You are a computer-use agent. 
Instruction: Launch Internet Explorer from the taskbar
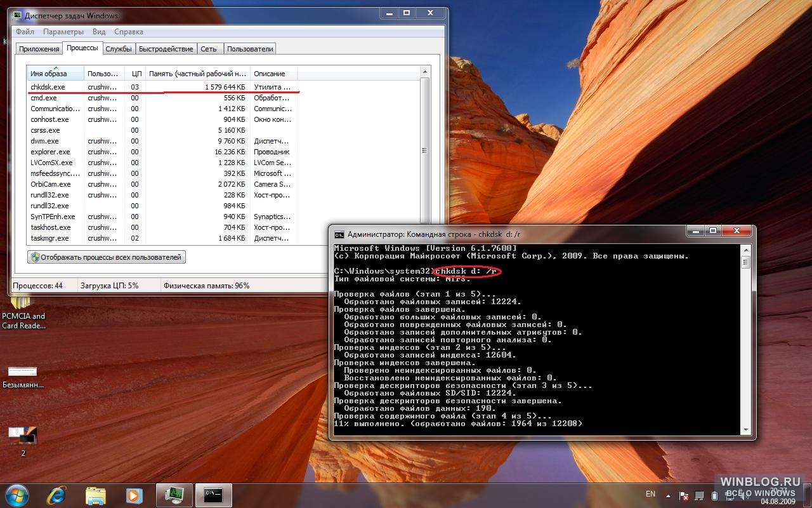click(x=58, y=495)
